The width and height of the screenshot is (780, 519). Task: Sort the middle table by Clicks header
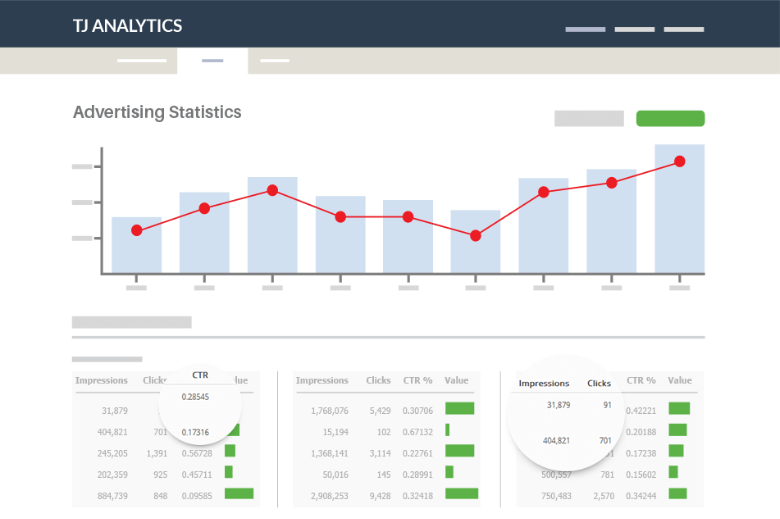pos(378,380)
